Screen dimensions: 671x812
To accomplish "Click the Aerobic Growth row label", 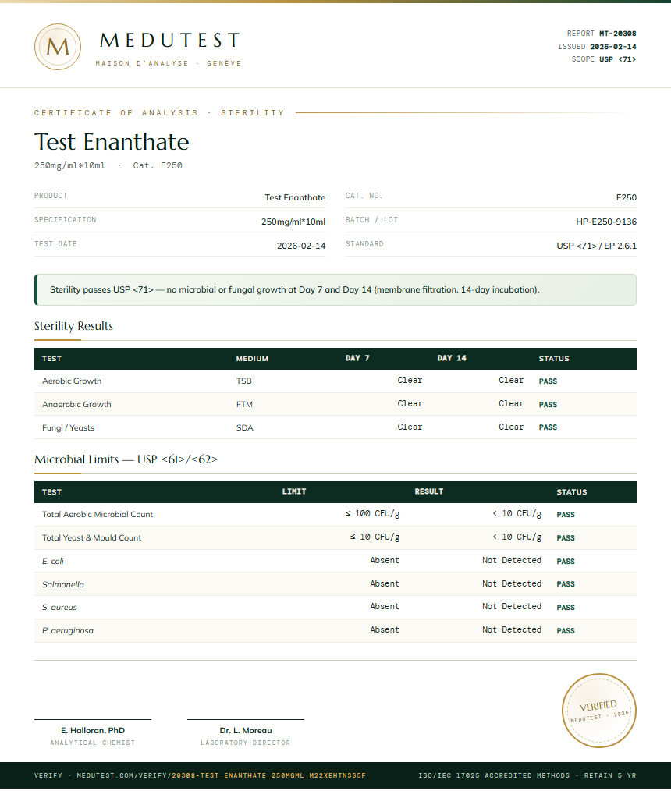I will point(72,381).
